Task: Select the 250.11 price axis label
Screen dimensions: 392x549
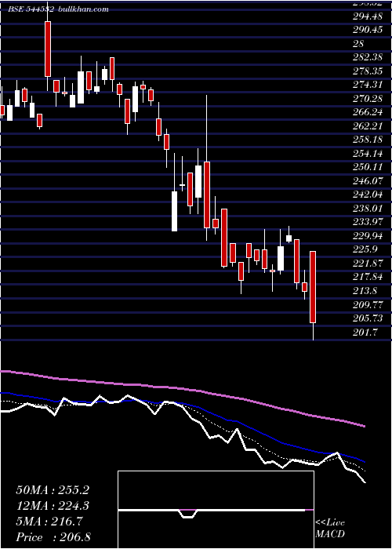Action: (368, 167)
